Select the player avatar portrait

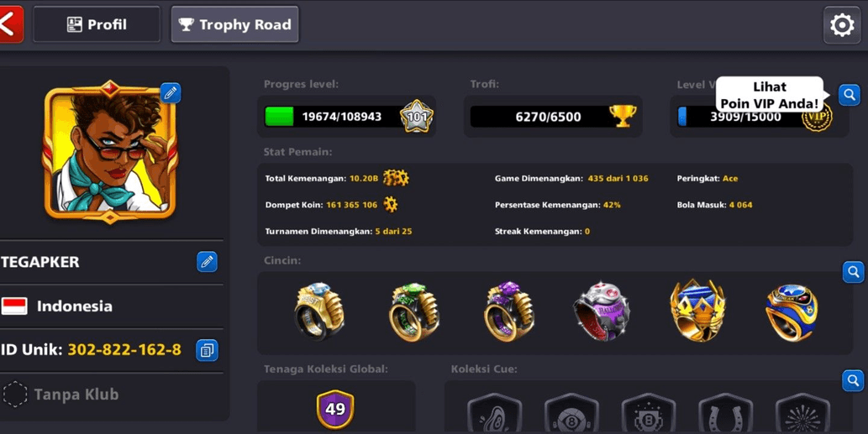pyautogui.click(x=109, y=152)
